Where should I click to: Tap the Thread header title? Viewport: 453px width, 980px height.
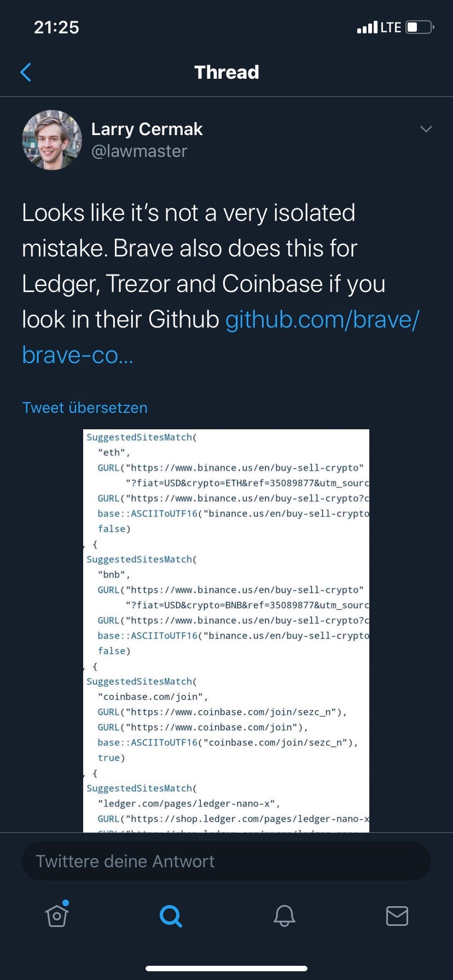point(226,72)
